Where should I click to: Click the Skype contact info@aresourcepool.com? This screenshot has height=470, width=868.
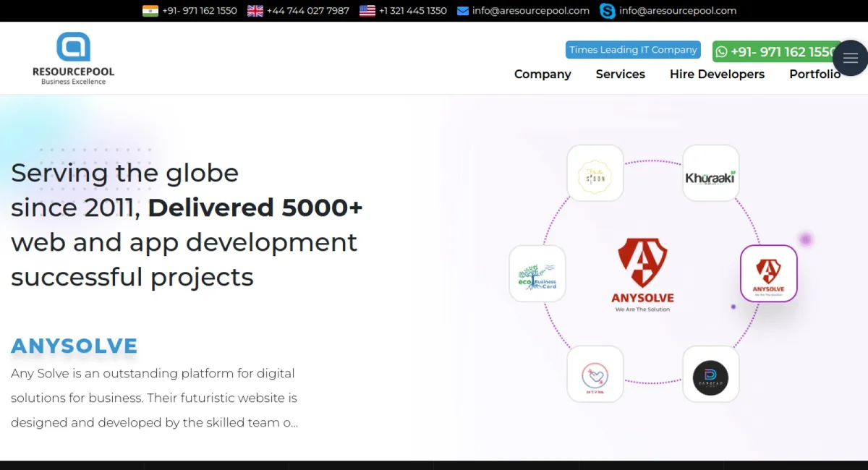(678, 11)
